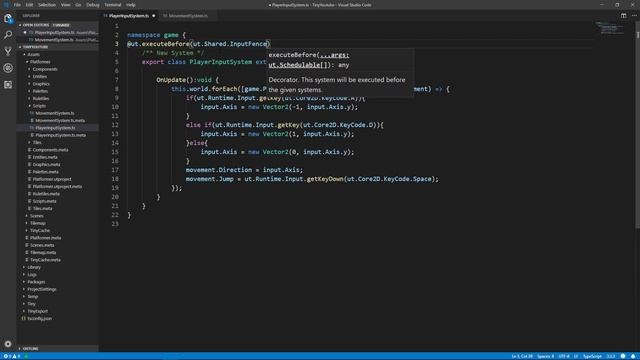640x360 pixels.
Task: Expand the ProjectSettings folder
Action: pyautogui.click(x=42, y=289)
